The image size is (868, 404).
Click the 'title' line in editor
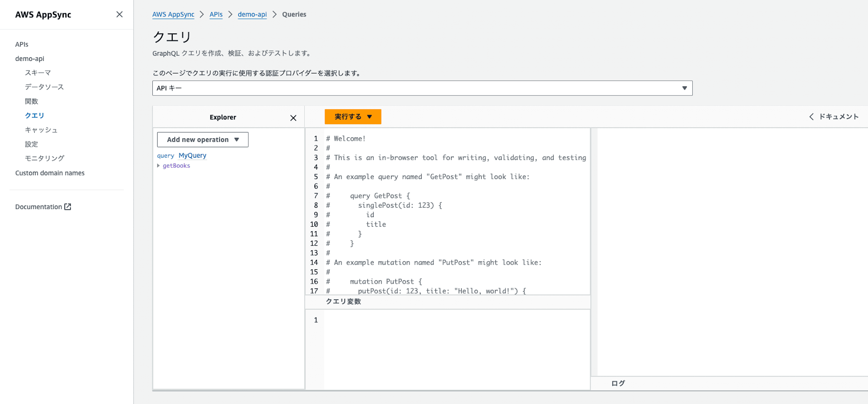coord(376,225)
